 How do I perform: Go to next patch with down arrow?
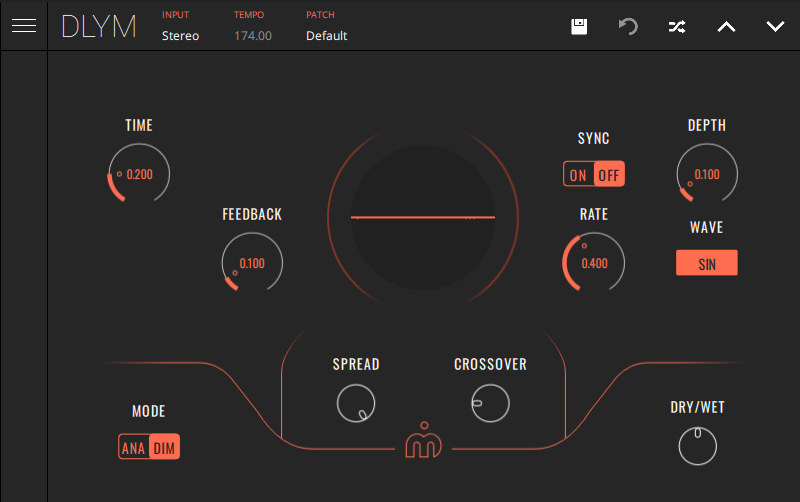click(775, 26)
